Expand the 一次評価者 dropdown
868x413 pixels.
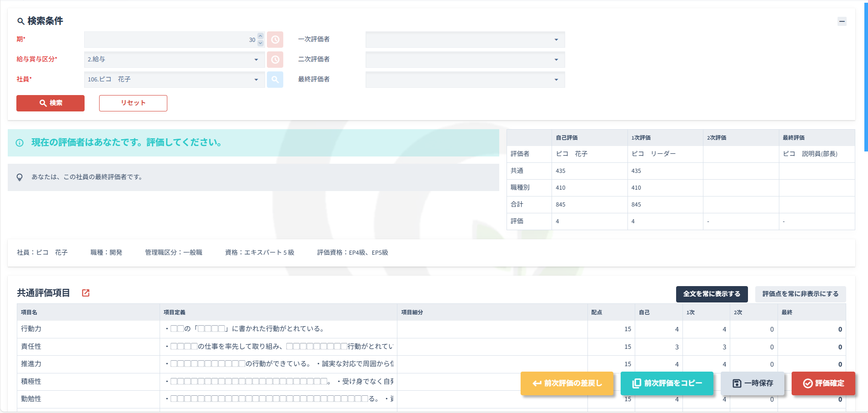coord(556,40)
